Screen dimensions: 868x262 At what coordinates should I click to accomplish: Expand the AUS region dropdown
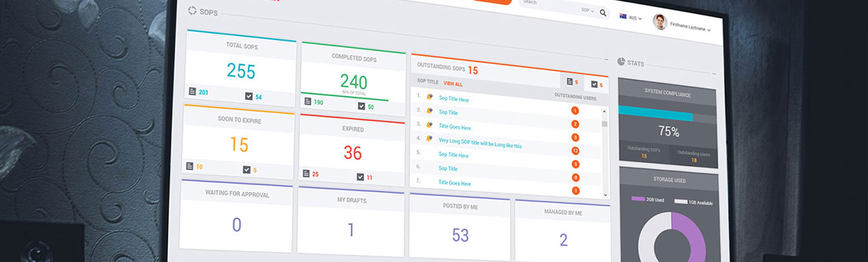pos(635,18)
